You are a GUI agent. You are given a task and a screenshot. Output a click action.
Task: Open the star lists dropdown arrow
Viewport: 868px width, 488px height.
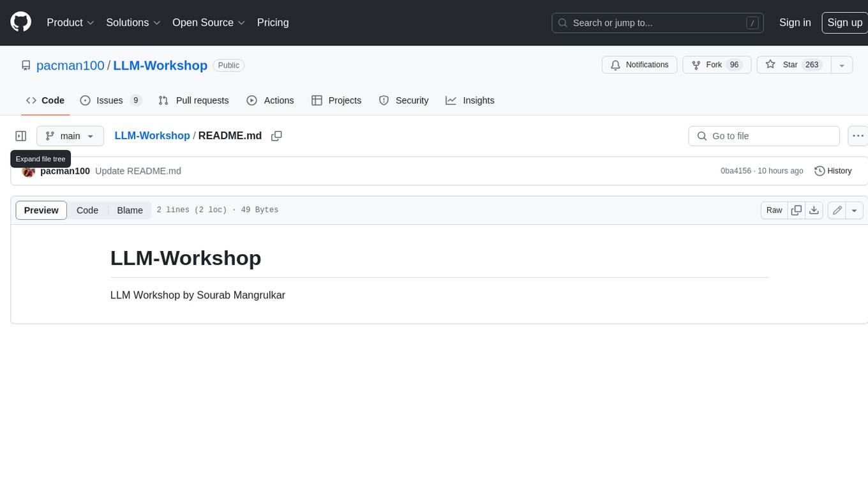pos(842,65)
